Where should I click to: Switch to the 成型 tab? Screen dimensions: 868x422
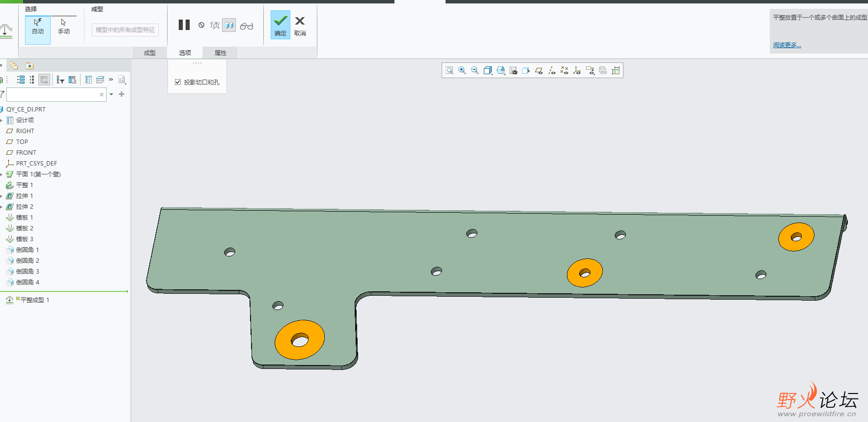point(150,53)
